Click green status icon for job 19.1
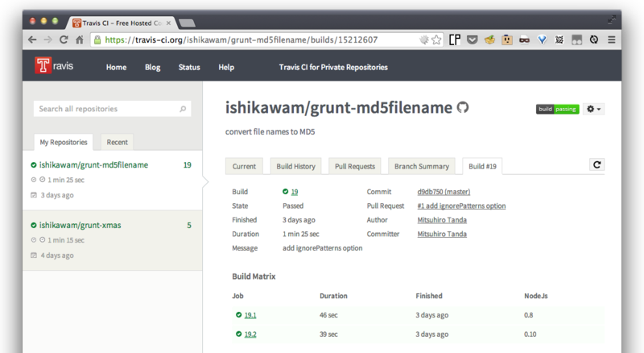 click(238, 315)
